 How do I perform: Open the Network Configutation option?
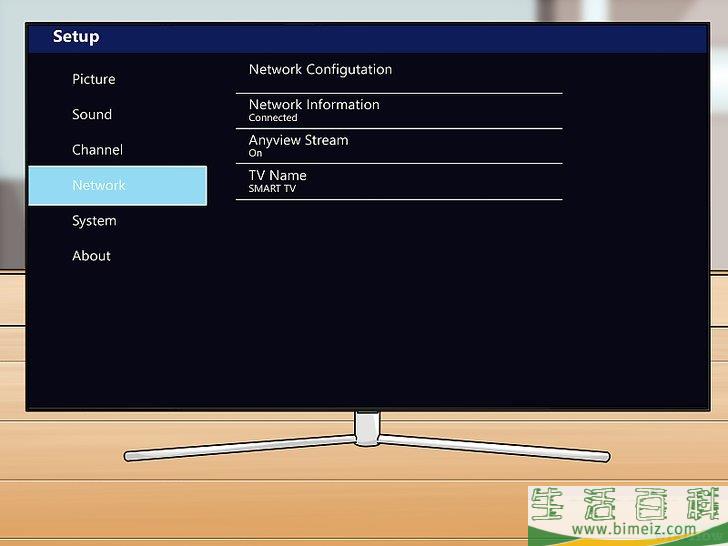(320, 70)
